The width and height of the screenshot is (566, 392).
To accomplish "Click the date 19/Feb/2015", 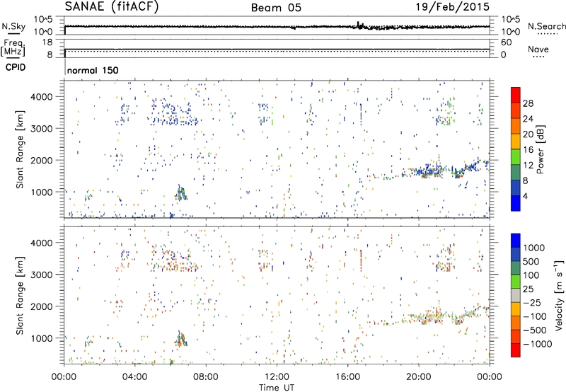I will [x=452, y=7].
